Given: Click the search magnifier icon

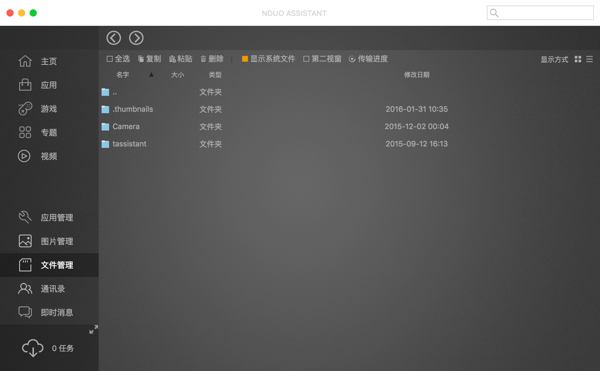Looking at the screenshot, I should [494, 13].
